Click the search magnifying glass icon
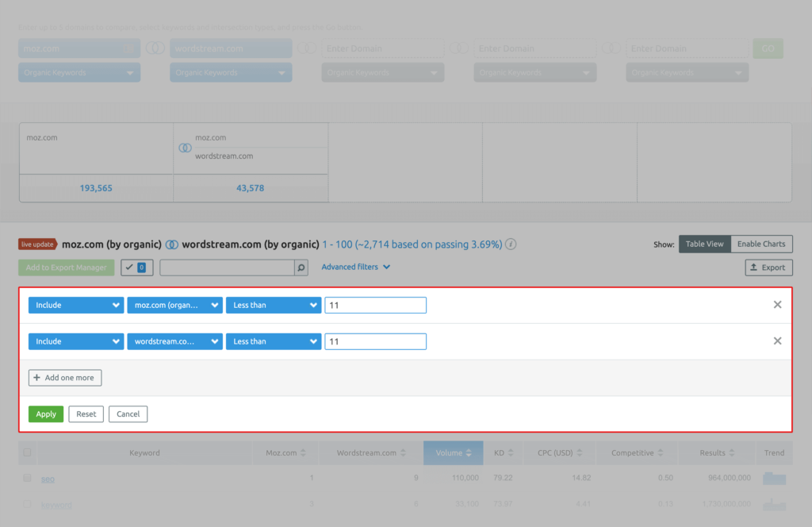Image resolution: width=812 pixels, height=527 pixels. (300, 267)
